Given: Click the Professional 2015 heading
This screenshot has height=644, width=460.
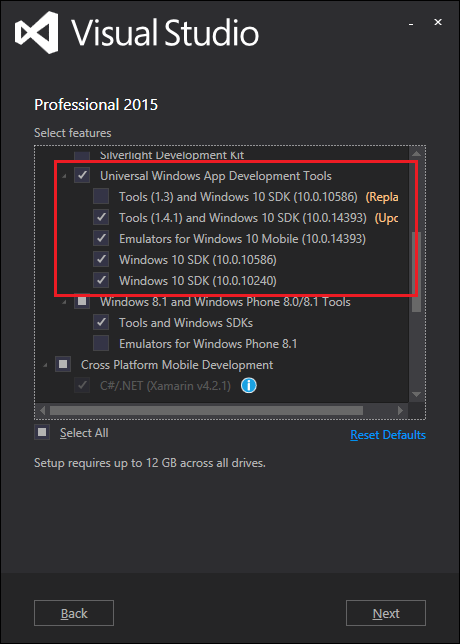Looking at the screenshot, I should 96,105.
